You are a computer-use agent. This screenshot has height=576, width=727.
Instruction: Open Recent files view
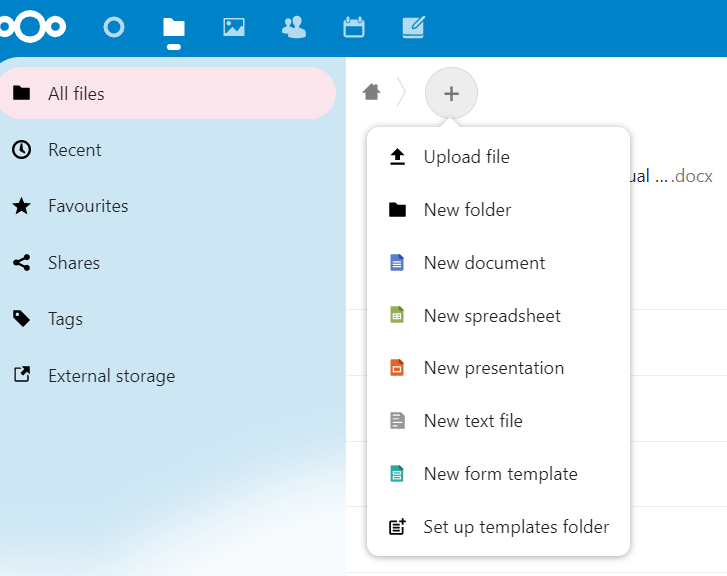[x=168, y=150]
